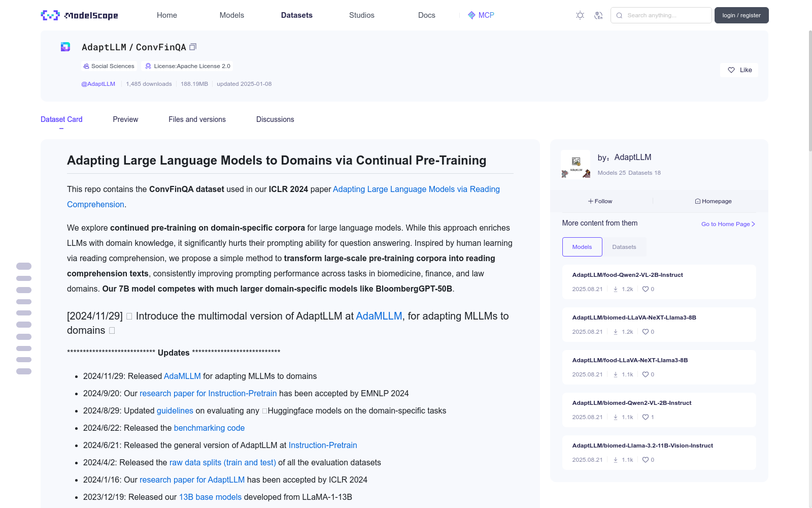This screenshot has height=508, width=812.
Task: Click heart on food-LLaVA-NeXT-Llama3-8B card
Action: (646, 374)
